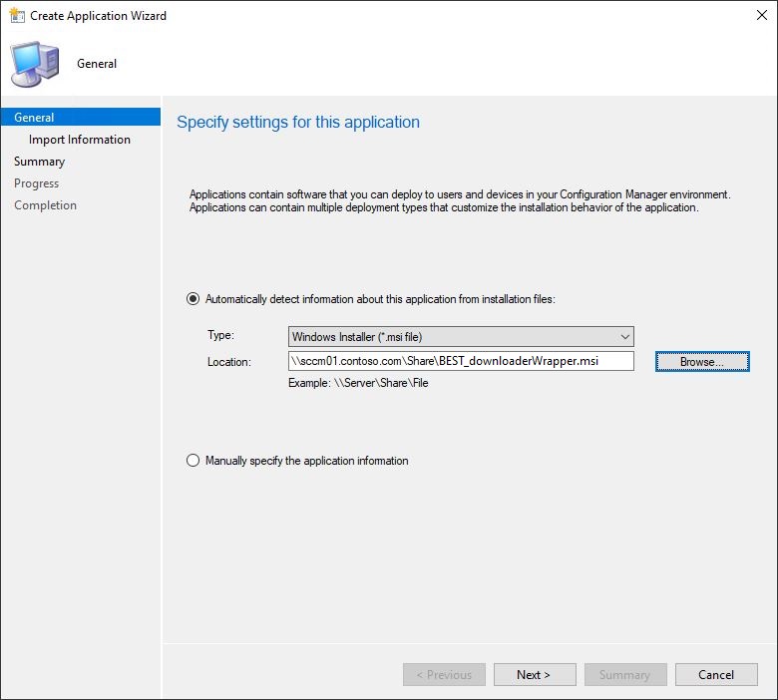The image size is (778, 700).
Task: Click inside the Location path text field
Action: point(460,361)
